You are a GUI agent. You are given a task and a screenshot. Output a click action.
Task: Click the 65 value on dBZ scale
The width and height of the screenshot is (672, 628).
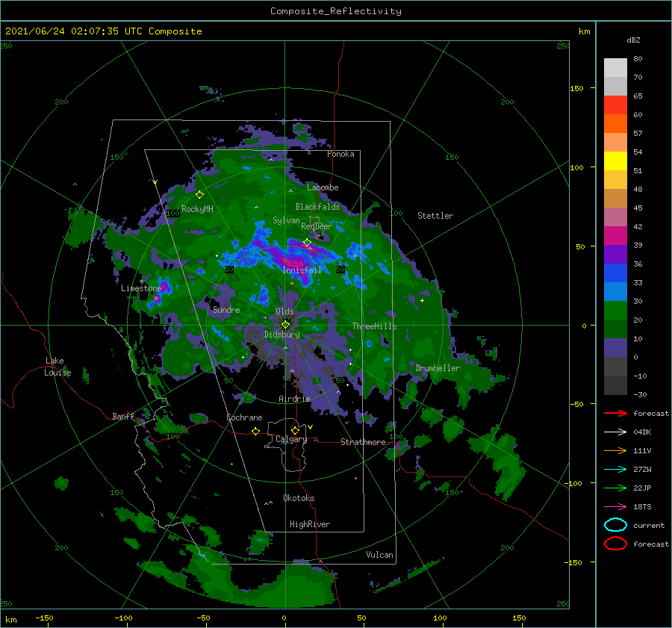[638, 96]
